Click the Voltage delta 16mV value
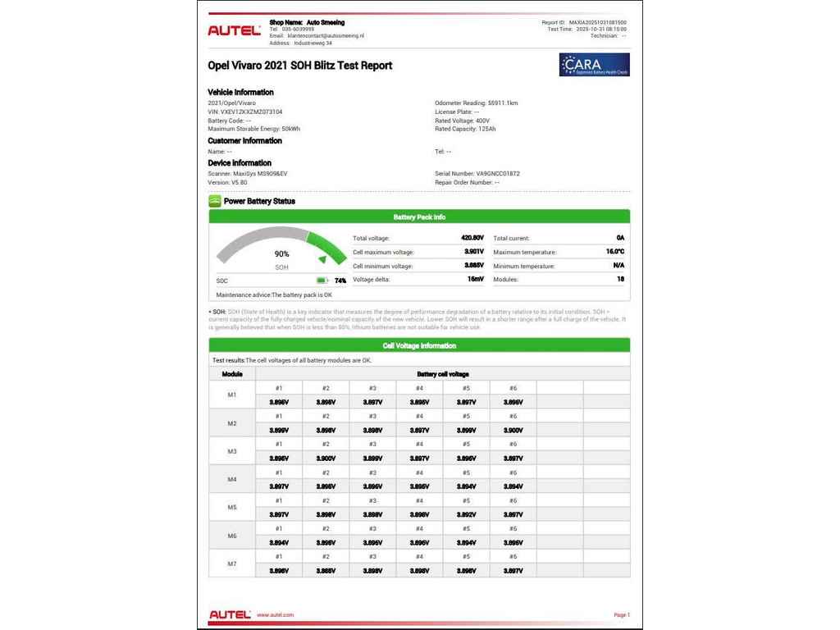 pyautogui.click(x=475, y=280)
